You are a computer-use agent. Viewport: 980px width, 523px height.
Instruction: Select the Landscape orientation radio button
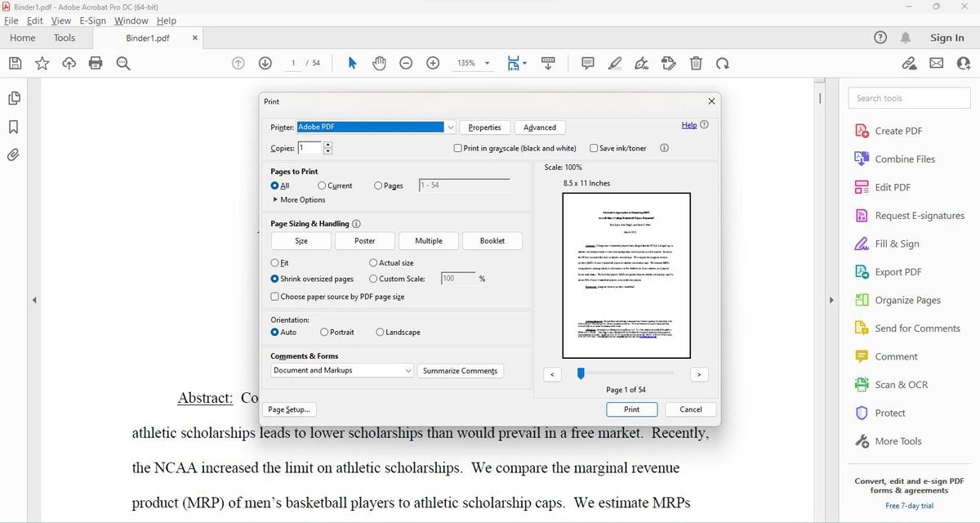pyautogui.click(x=380, y=332)
